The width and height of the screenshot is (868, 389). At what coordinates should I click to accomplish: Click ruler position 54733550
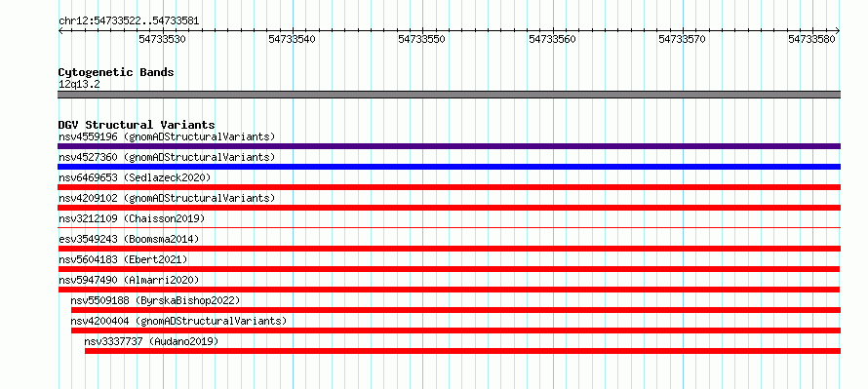422,39
